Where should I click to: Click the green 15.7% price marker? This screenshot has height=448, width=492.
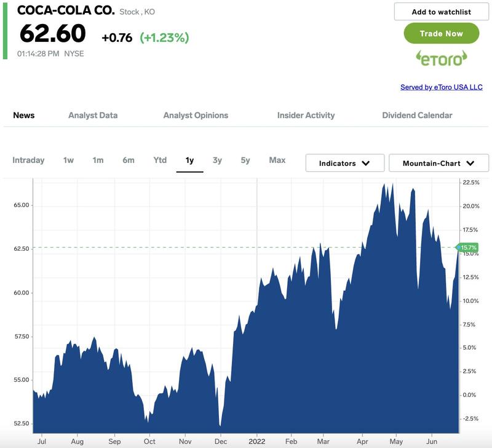(x=468, y=247)
